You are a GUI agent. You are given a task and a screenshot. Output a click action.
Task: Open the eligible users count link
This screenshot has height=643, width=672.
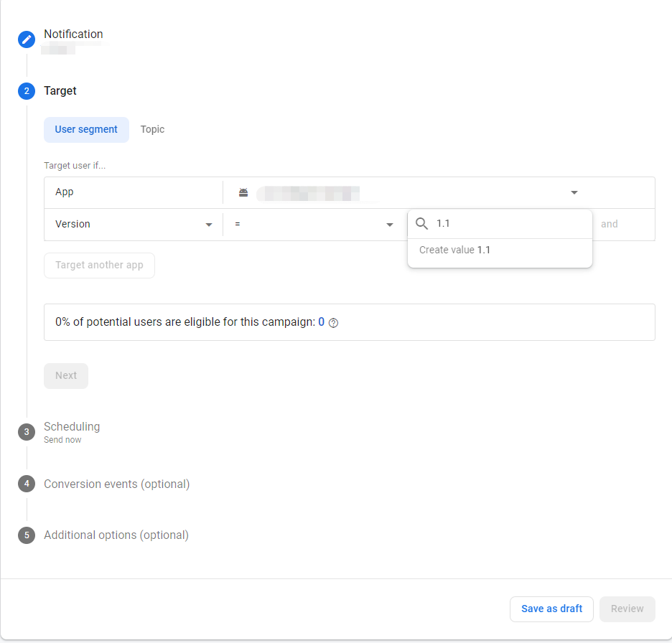pyautogui.click(x=321, y=322)
